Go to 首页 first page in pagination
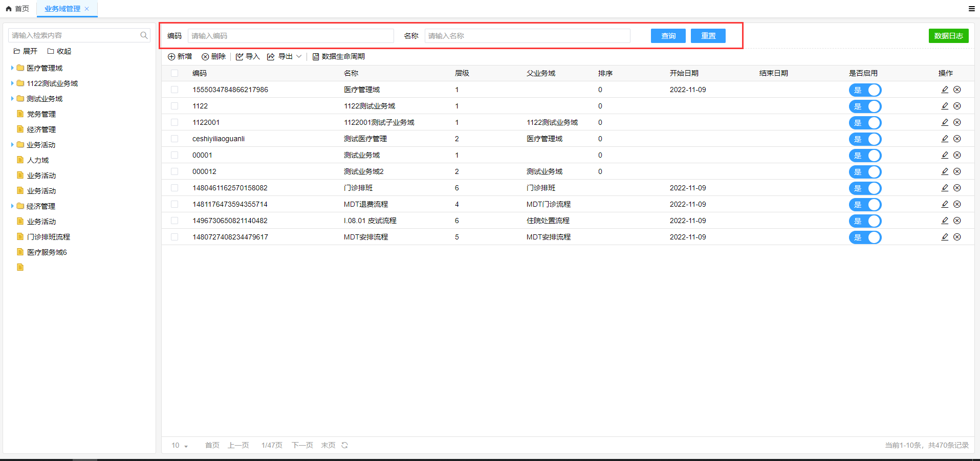 [x=212, y=445]
